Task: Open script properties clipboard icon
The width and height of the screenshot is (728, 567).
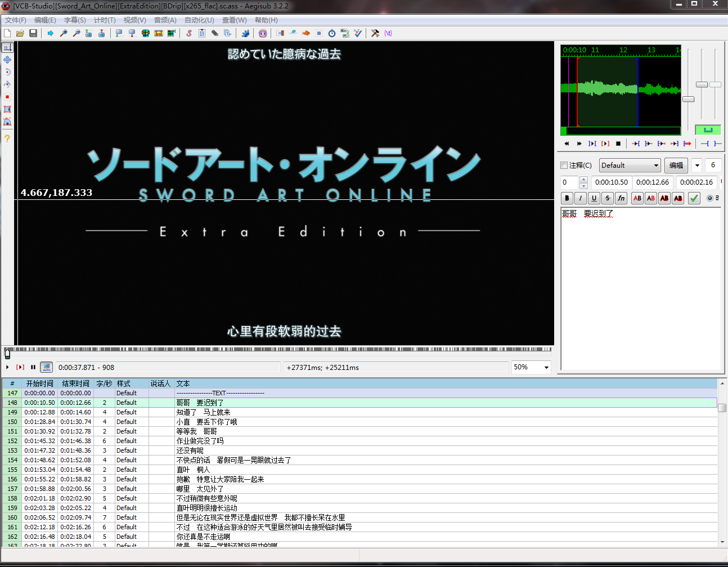Action: pos(202,33)
